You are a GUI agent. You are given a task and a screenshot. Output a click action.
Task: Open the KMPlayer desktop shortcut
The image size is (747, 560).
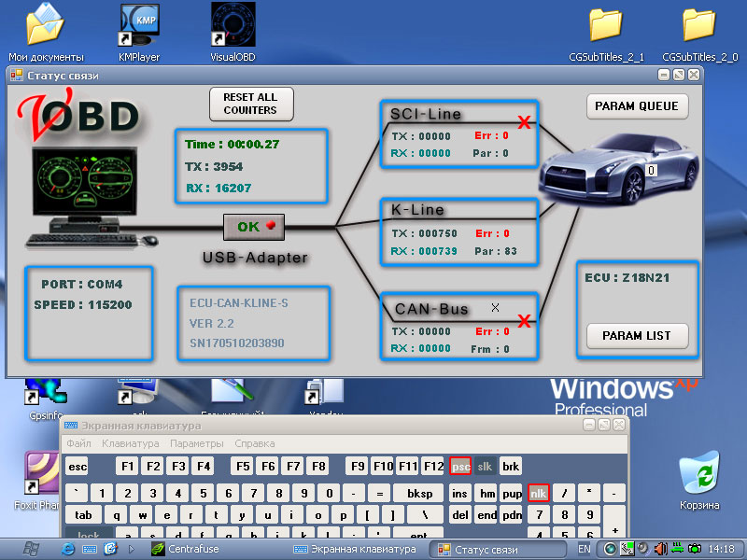(138, 26)
